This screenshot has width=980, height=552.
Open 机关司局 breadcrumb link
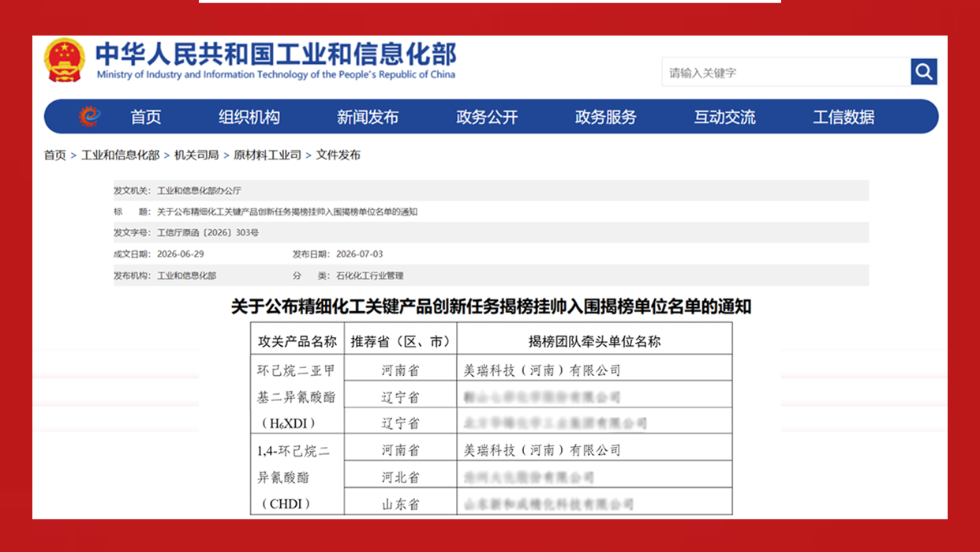pos(196,156)
